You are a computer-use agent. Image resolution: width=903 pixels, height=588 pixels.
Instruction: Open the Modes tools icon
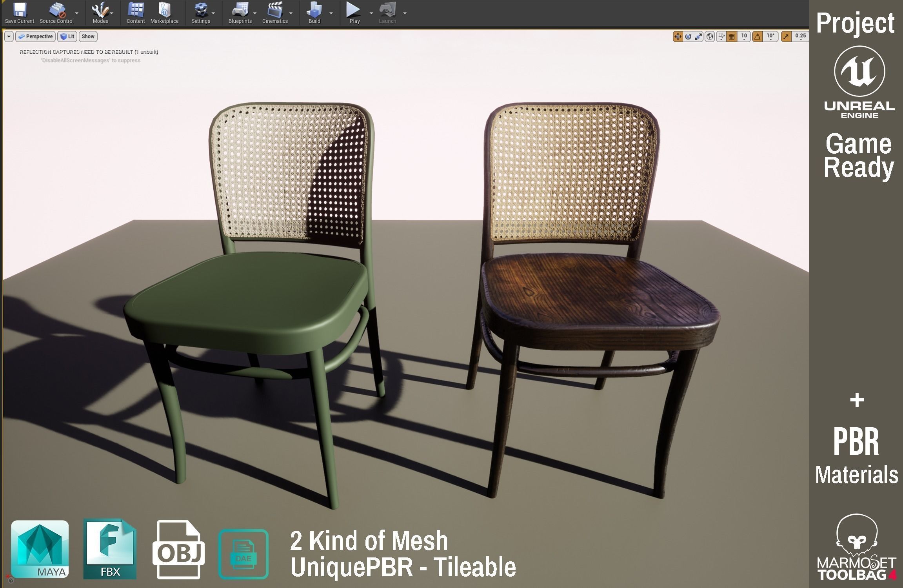100,10
